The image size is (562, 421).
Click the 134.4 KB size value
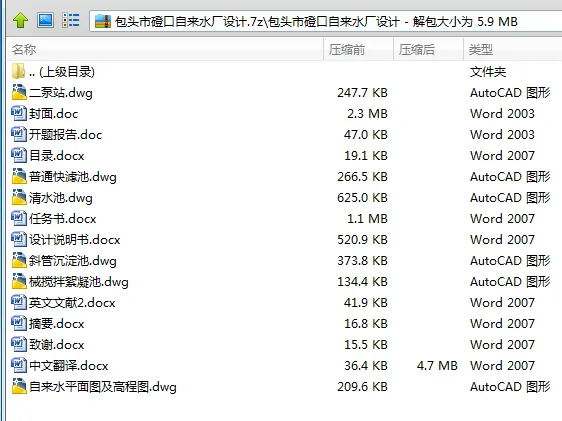[362, 282]
